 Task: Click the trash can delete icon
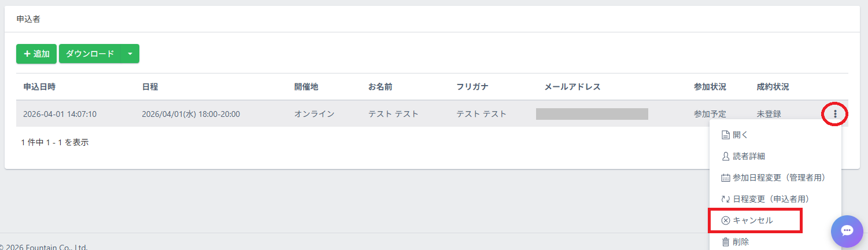pos(726,242)
